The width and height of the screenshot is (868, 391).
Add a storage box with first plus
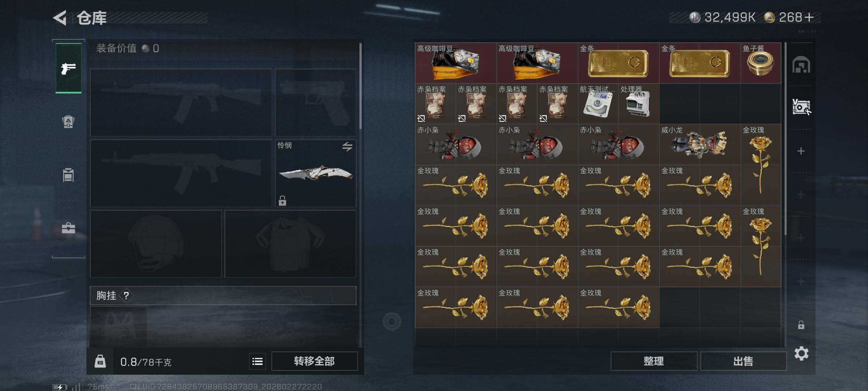pos(801,151)
